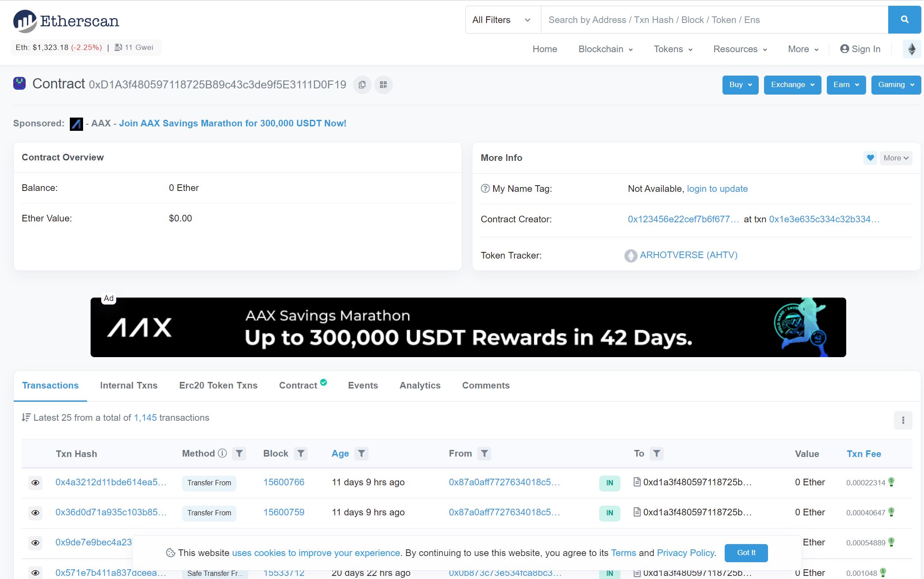The image size is (924, 579).
Task: Show the contract address QR code
Action: (x=383, y=85)
